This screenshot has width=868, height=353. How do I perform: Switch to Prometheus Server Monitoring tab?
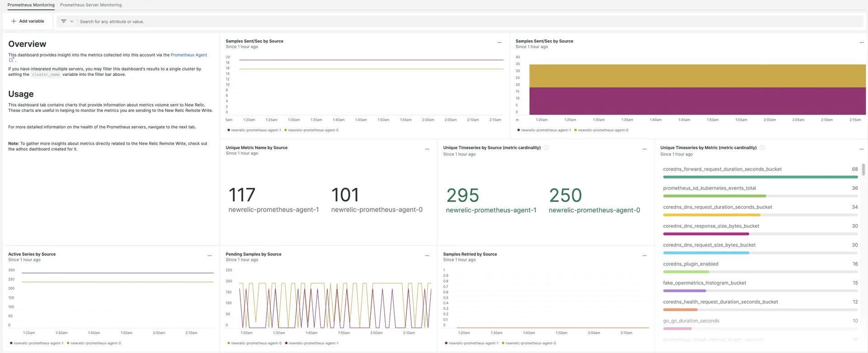[91, 5]
